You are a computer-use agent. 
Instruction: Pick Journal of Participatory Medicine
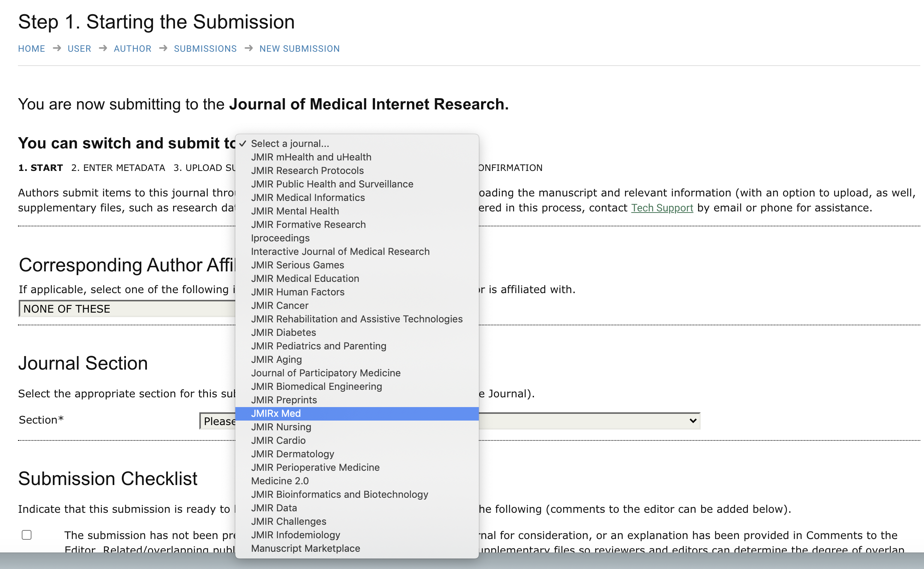click(326, 373)
